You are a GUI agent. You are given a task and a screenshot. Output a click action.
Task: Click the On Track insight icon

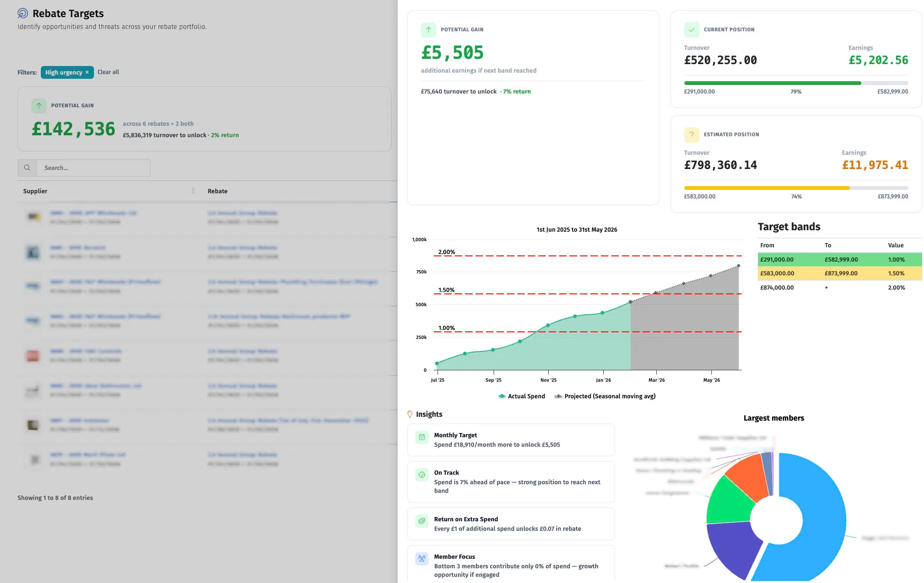[421, 475]
